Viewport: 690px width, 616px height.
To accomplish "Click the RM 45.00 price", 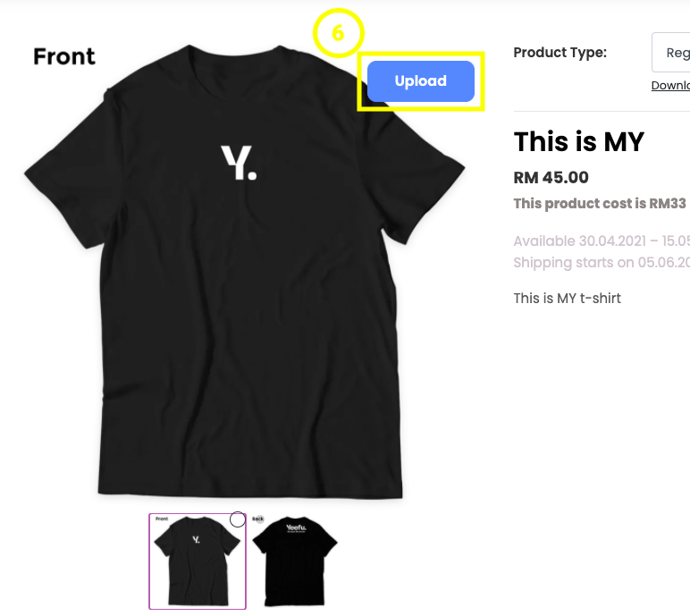I will pyautogui.click(x=551, y=177).
